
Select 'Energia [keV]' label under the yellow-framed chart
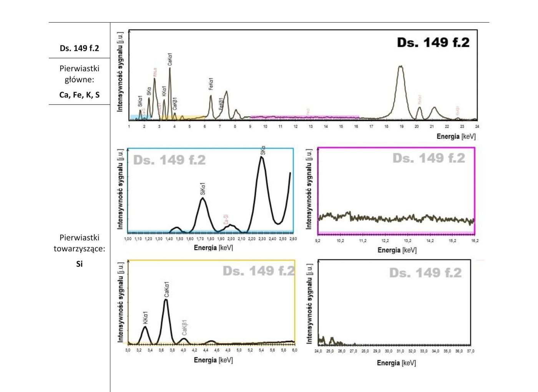[x=213, y=360]
